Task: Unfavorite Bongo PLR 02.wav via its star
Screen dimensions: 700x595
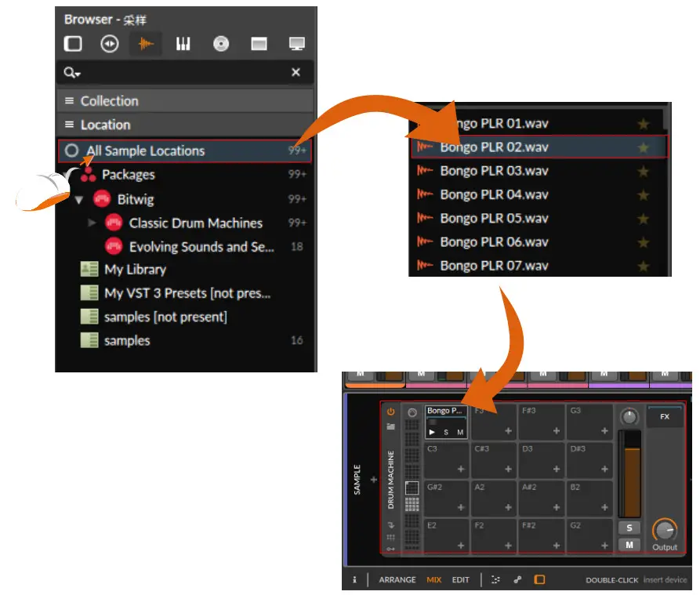Action: point(643,147)
